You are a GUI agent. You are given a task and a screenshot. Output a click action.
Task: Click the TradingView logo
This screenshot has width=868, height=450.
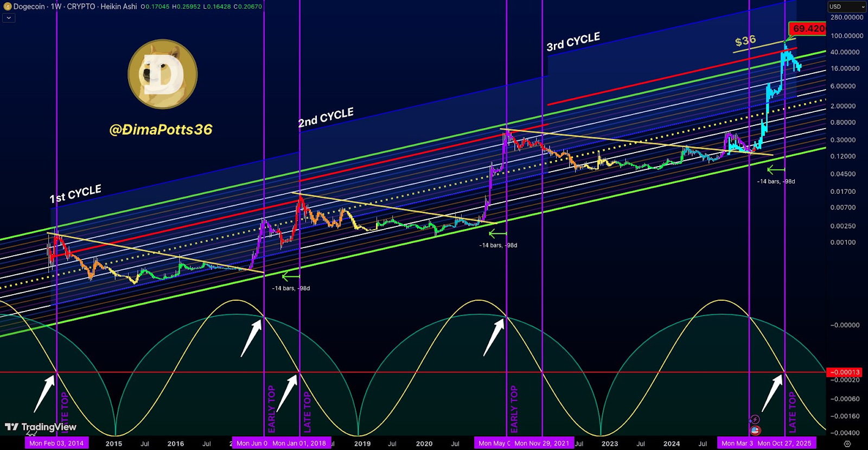click(x=41, y=427)
